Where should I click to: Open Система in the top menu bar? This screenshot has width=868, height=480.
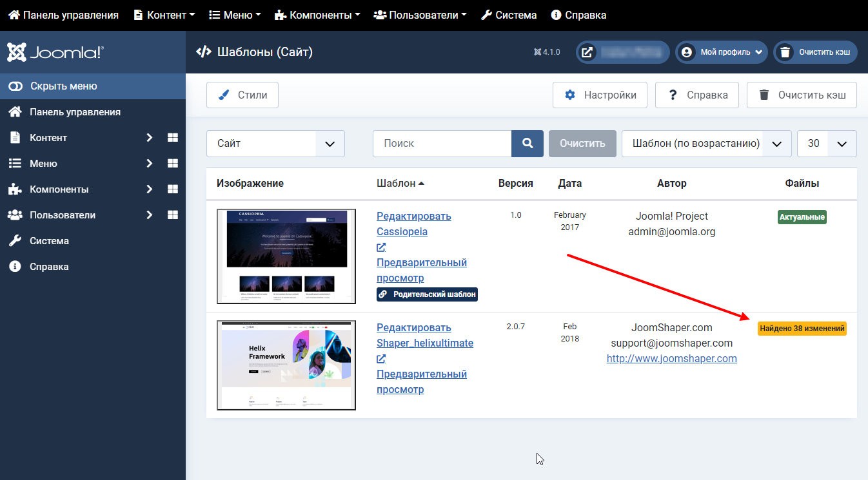[x=509, y=15]
